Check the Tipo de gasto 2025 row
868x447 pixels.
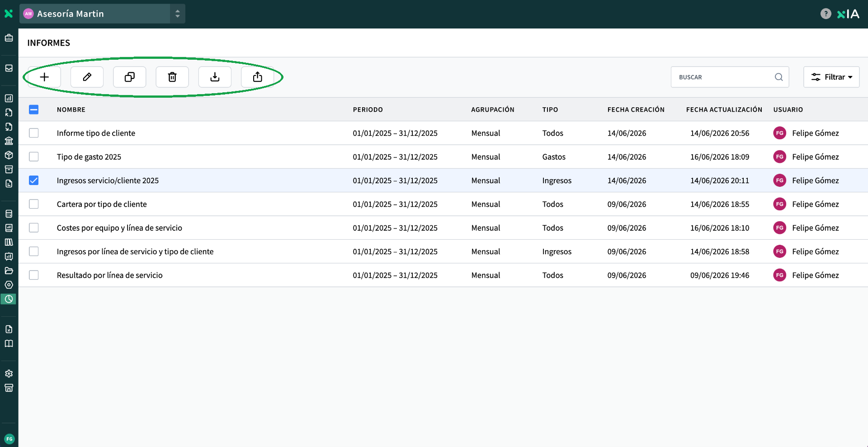(34, 157)
